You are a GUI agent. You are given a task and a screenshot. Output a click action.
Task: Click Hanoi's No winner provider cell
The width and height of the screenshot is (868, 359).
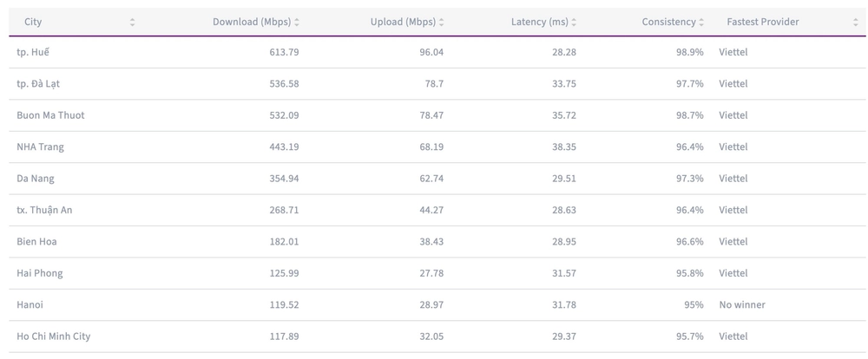point(742,305)
